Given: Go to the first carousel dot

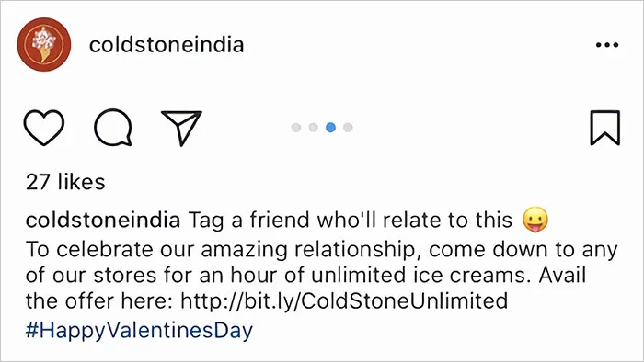Looking at the screenshot, I should click(296, 128).
